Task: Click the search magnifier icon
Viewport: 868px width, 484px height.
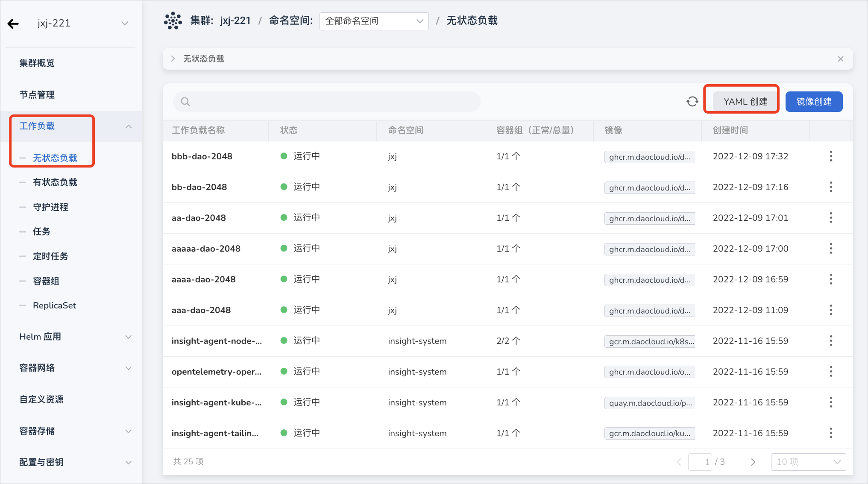Action: [x=185, y=102]
